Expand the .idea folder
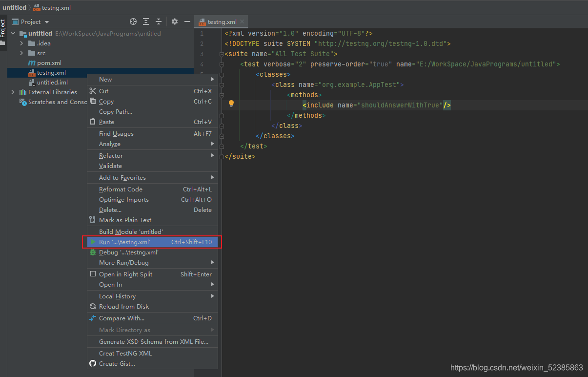 click(21, 43)
